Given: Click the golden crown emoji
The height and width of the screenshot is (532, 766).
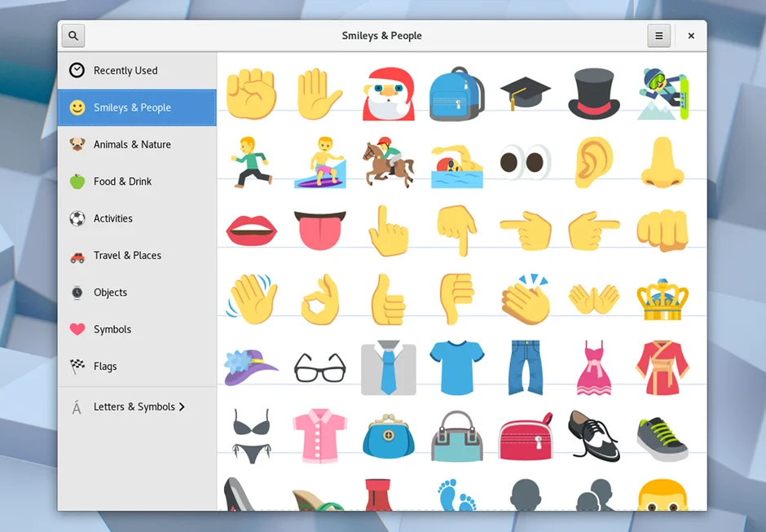Looking at the screenshot, I should [x=662, y=299].
